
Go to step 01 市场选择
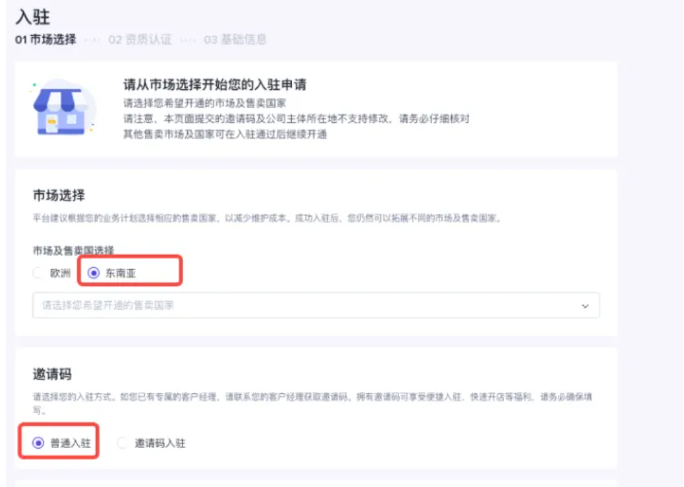46,40
